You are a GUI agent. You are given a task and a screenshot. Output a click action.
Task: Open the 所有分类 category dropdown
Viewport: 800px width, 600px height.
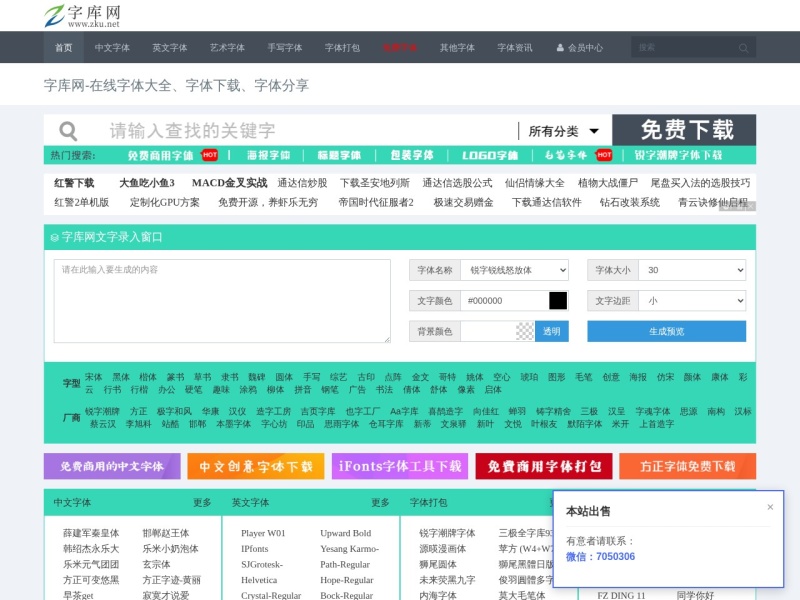click(x=563, y=131)
